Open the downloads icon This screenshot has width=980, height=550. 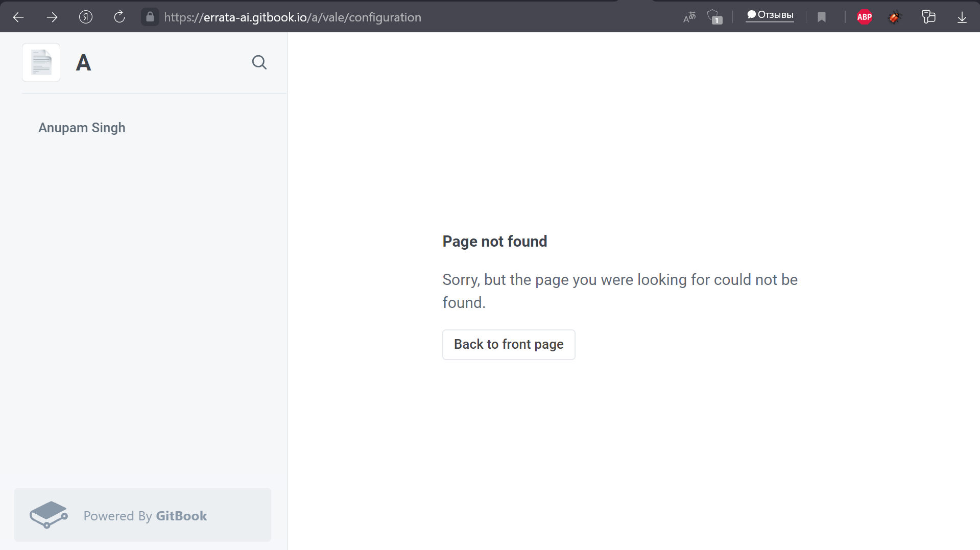[962, 17]
